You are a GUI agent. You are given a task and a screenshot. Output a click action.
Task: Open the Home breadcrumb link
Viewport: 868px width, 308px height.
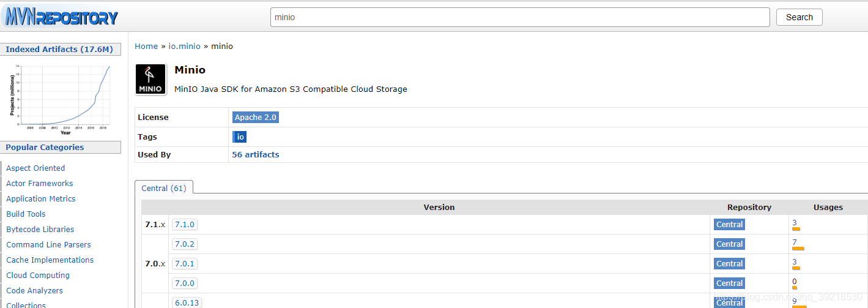pos(146,46)
